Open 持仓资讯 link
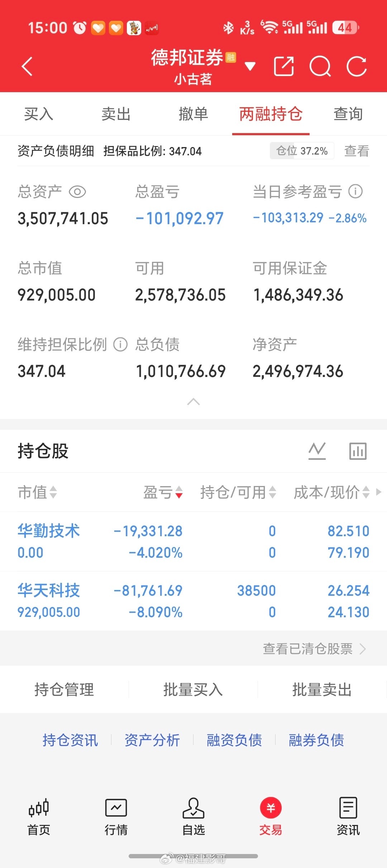387x868 pixels. [70, 740]
